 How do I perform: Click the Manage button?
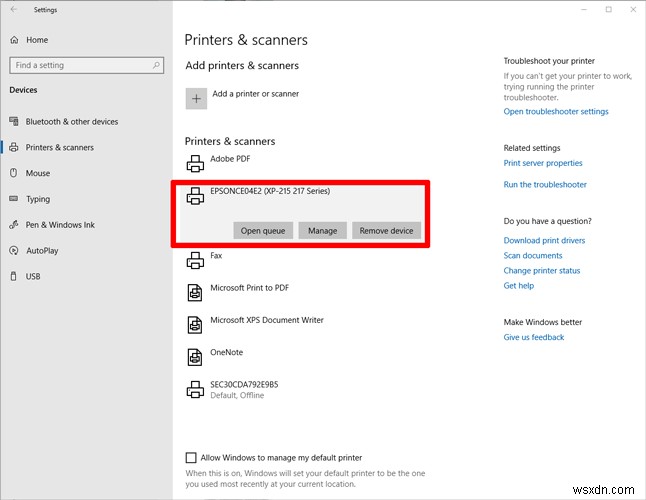tap(323, 231)
